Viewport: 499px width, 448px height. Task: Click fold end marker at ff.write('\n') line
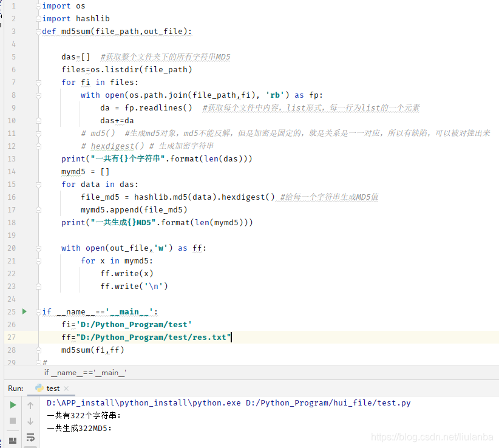click(38, 287)
